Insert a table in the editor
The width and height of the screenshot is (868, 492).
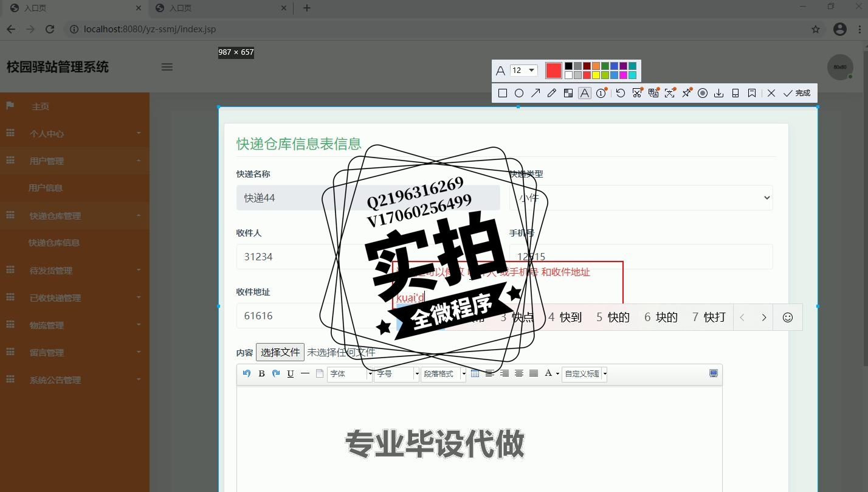coord(475,373)
